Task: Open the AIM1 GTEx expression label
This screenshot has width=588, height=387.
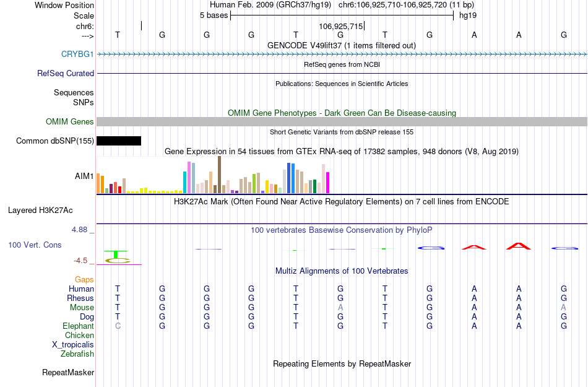Action: 84,176
